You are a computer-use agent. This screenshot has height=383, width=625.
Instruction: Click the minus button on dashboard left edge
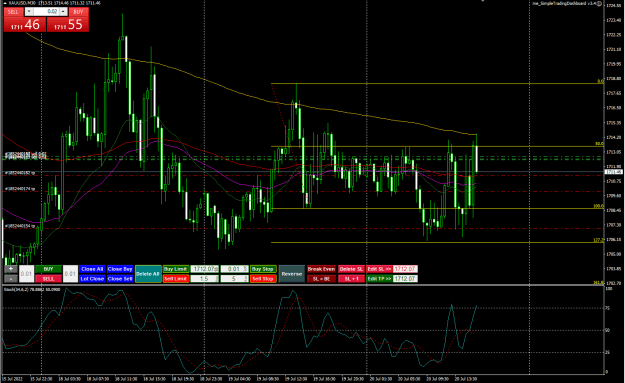click(x=10, y=279)
